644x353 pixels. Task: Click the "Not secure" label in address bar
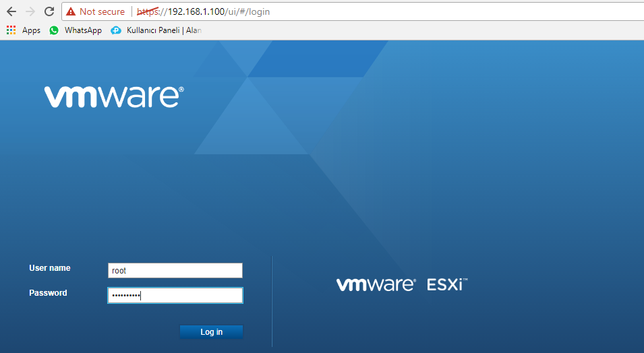pyautogui.click(x=102, y=11)
